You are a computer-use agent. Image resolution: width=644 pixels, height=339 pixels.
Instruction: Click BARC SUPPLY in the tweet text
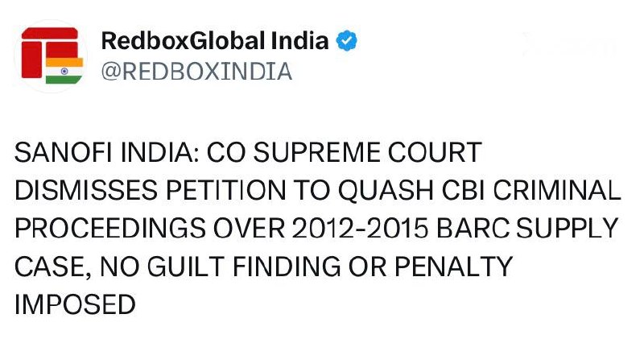click(x=527, y=229)
